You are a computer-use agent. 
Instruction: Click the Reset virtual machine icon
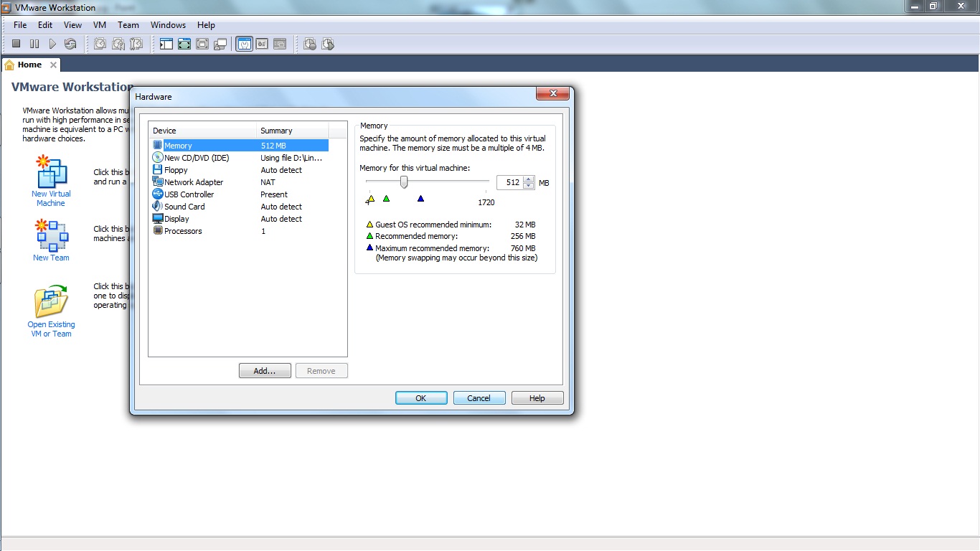coord(70,44)
